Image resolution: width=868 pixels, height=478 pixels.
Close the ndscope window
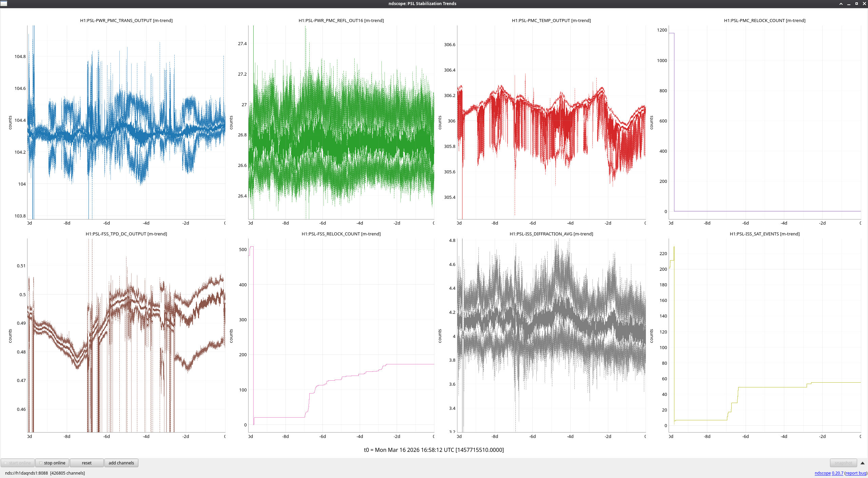click(x=864, y=4)
